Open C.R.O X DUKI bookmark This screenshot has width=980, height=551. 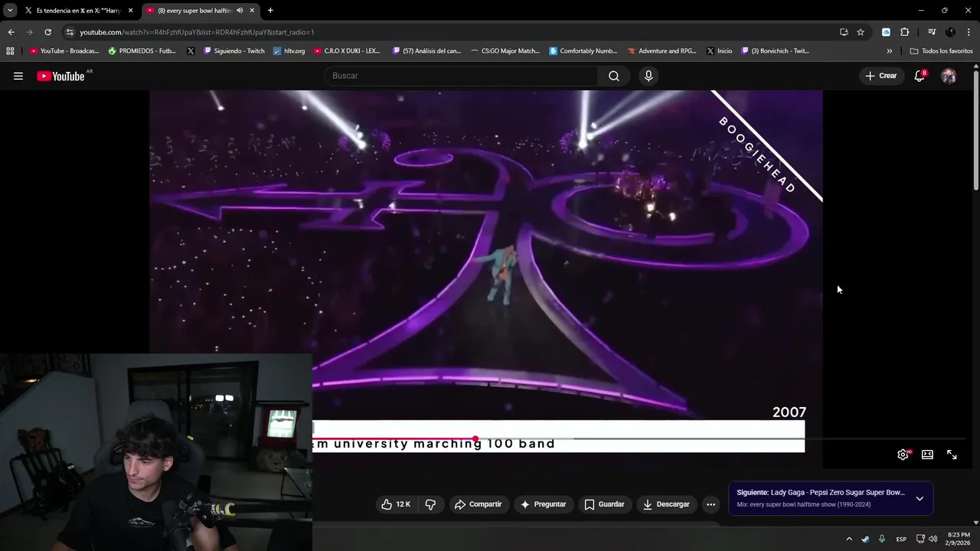[347, 51]
